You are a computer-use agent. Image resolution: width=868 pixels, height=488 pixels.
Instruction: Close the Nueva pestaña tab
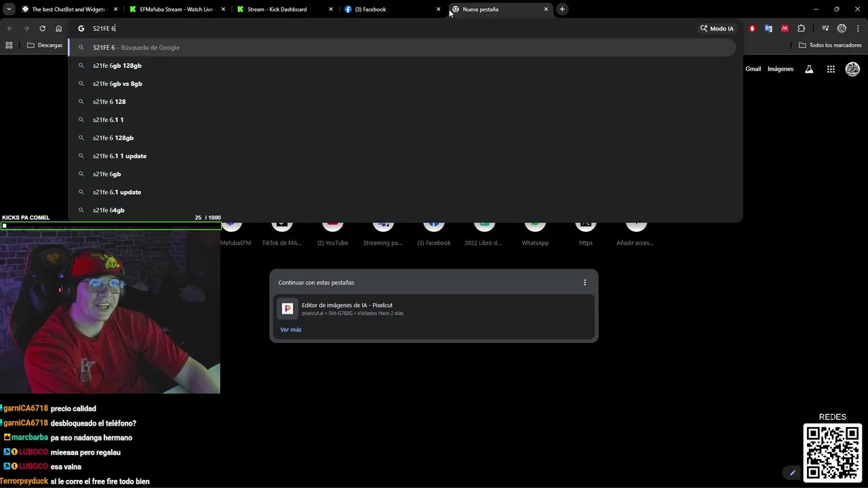(546, 9)
